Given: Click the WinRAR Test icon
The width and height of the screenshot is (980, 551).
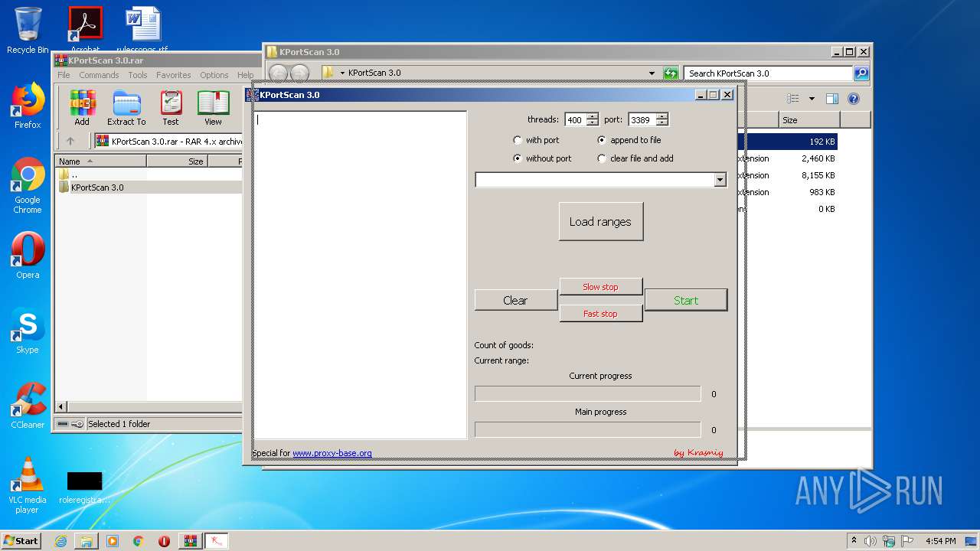Looking at the screenshot, I should (171, 107).
